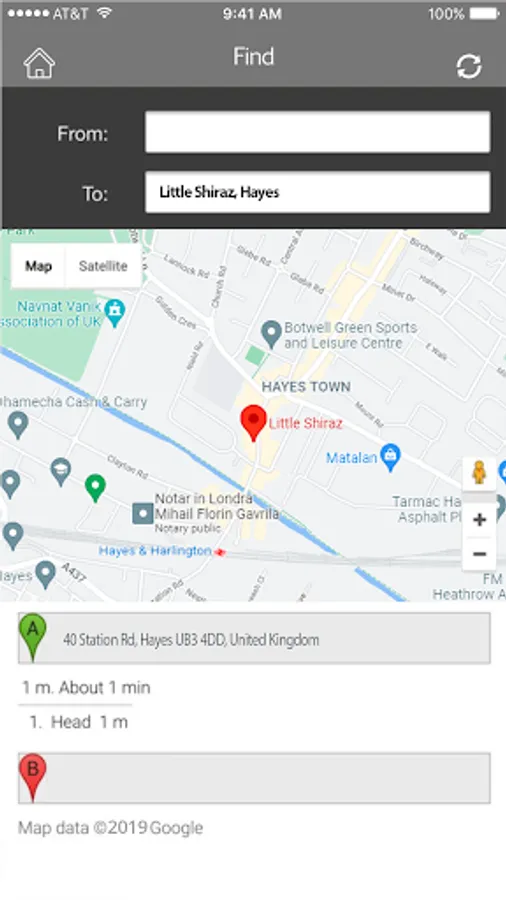Tap the green A marker icon
506x900 pixels.
tap(33, 638)
